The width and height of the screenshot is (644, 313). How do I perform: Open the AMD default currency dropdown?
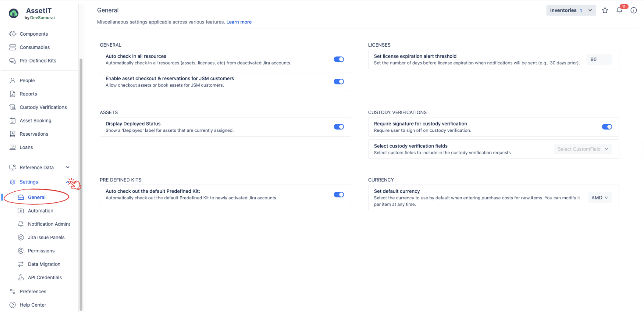[599, 198]
